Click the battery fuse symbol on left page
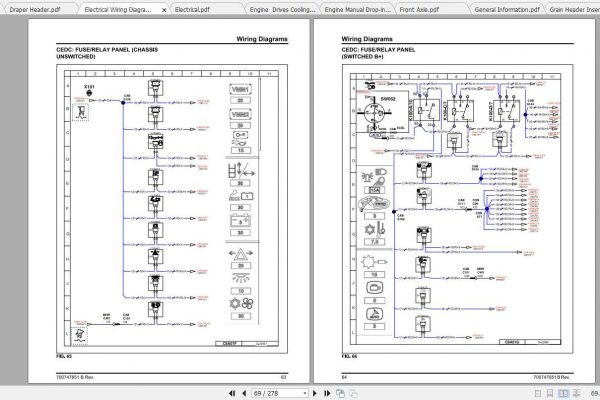Screen dimensions: 600x400 (x=240, y=221)
